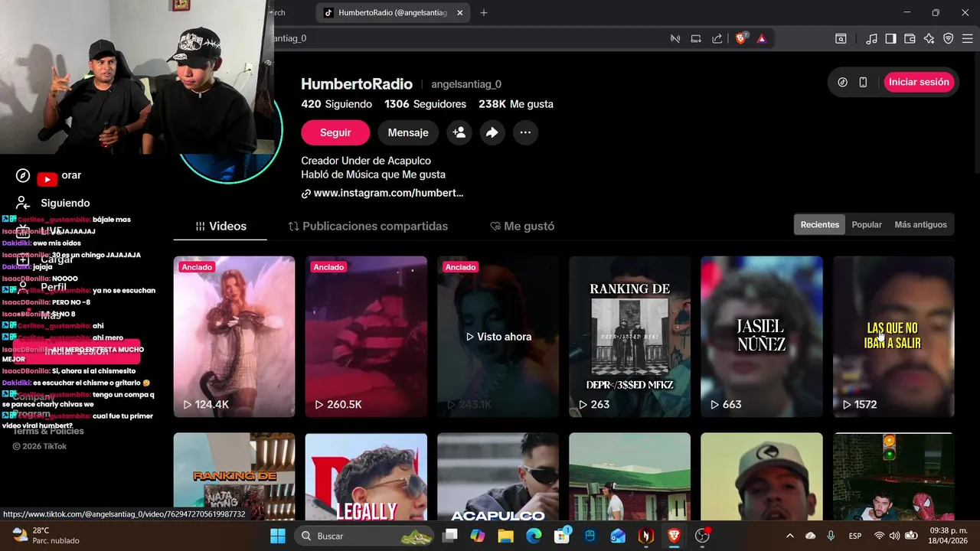
Task: Click the crossed-out signal icon in address bar
Action: pos(675,38)
